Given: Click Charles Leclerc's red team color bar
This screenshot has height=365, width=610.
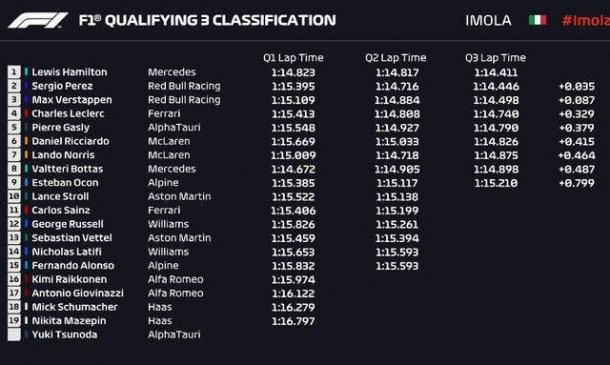Looking at the screenshot, I should (x=26, y=114).
